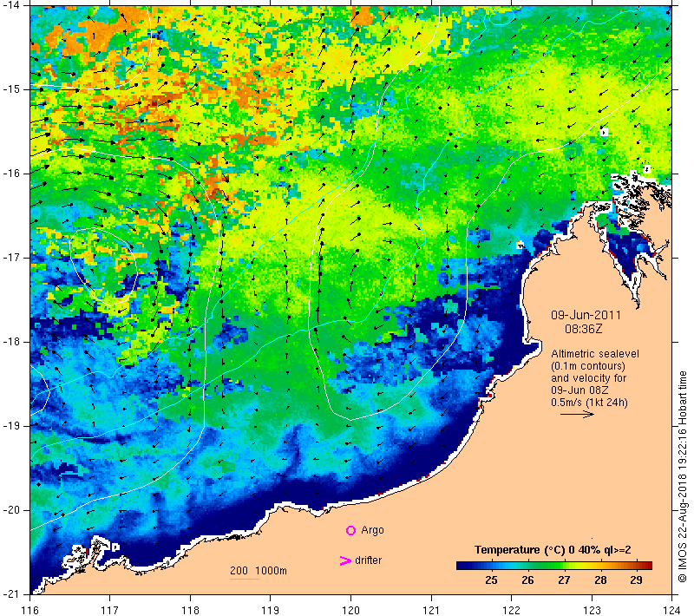Click the 'Temperature (°C) 0 40% ql>=2' title
Screen dimensions: 694x616
coord(553,550)
